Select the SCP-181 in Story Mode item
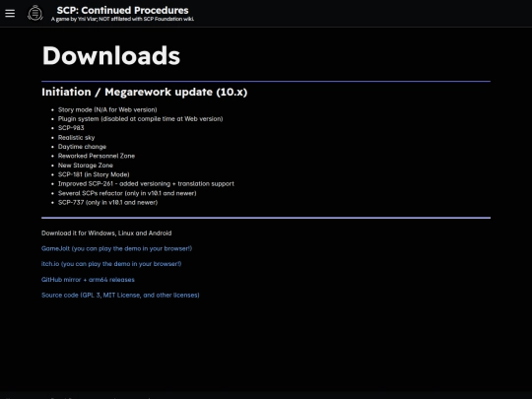 pos(94,174)
